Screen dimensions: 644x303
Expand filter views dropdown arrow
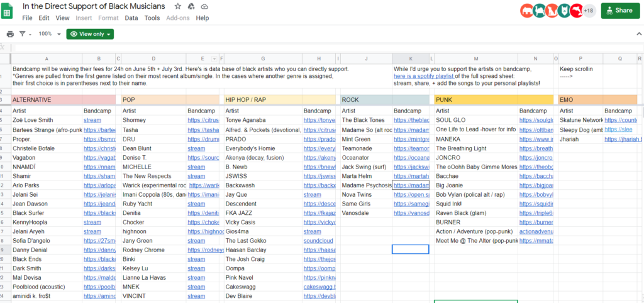point(30,35)
